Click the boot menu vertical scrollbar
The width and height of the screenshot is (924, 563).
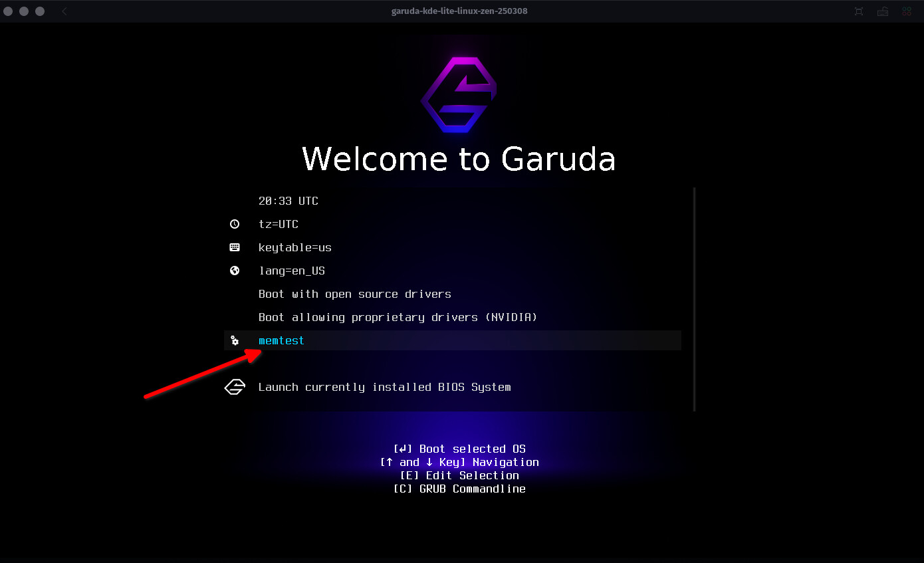coord(694,299)
